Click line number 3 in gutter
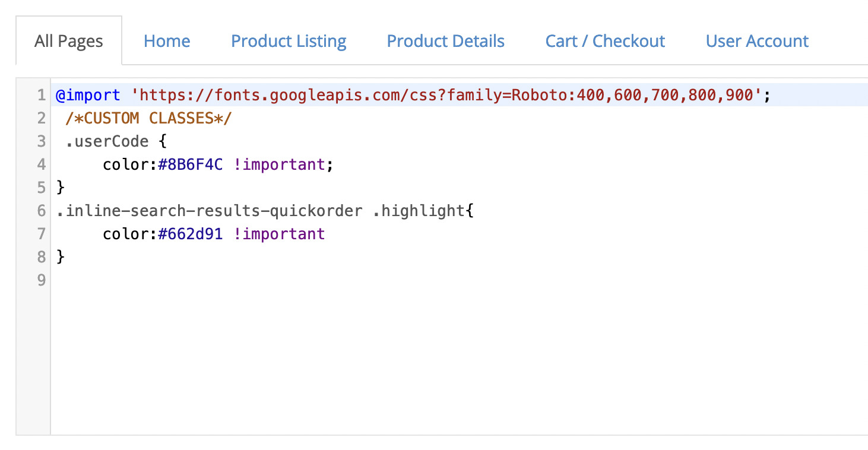 [x=41, y=141]
